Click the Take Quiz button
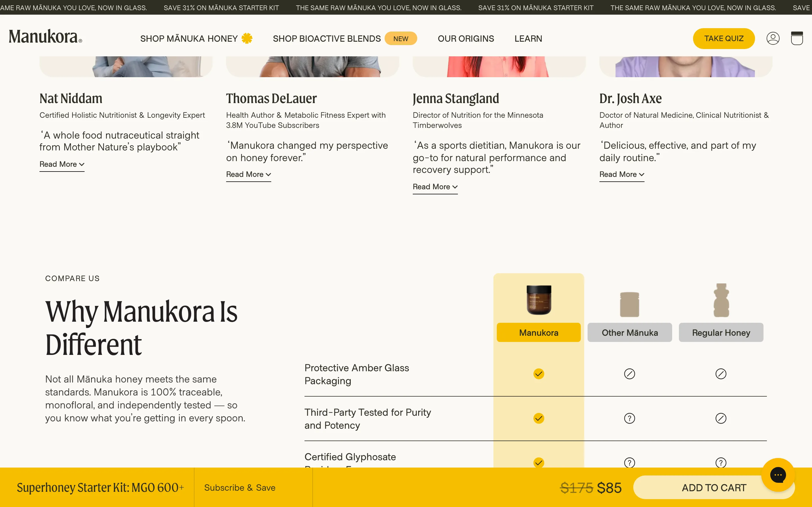812x507 pixels. click(x=724, y=39)
